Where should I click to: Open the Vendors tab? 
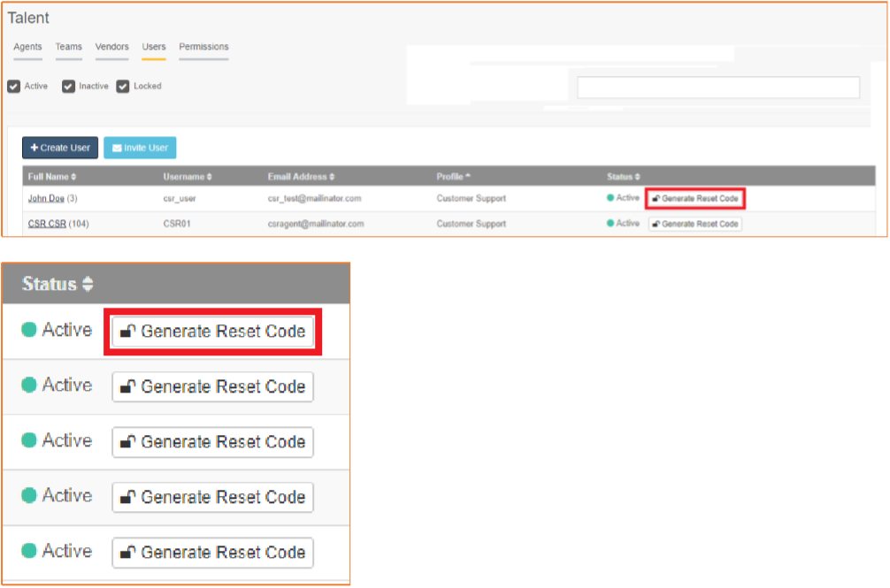coord(111,47)
